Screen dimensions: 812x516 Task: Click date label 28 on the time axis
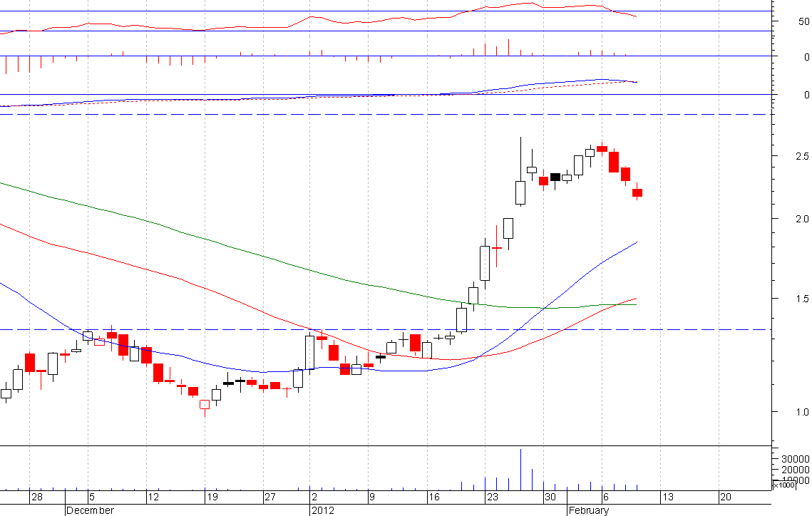pyautogui.click(x=37, y=497)
